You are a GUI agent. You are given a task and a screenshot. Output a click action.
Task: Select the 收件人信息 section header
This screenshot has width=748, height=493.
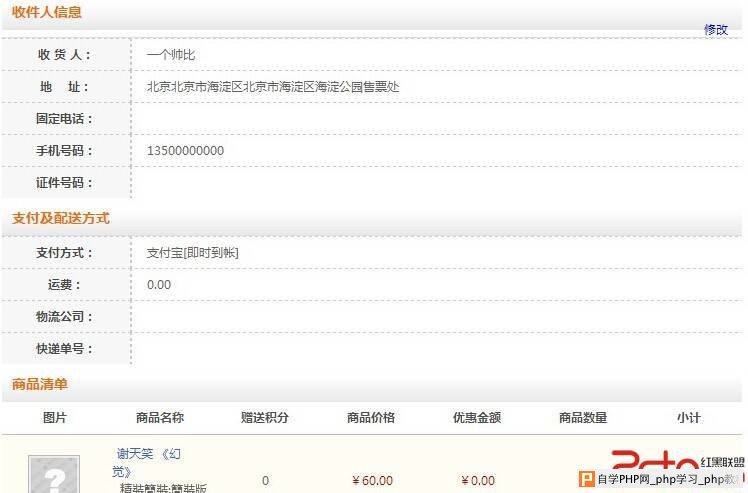47,12
